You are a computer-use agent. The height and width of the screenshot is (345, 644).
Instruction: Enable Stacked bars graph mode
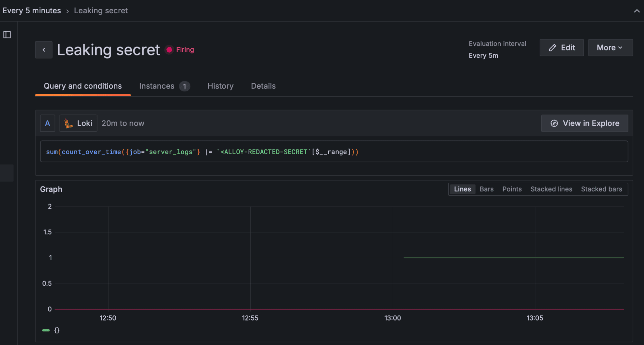pyautogui.click(x=601, y=189)
